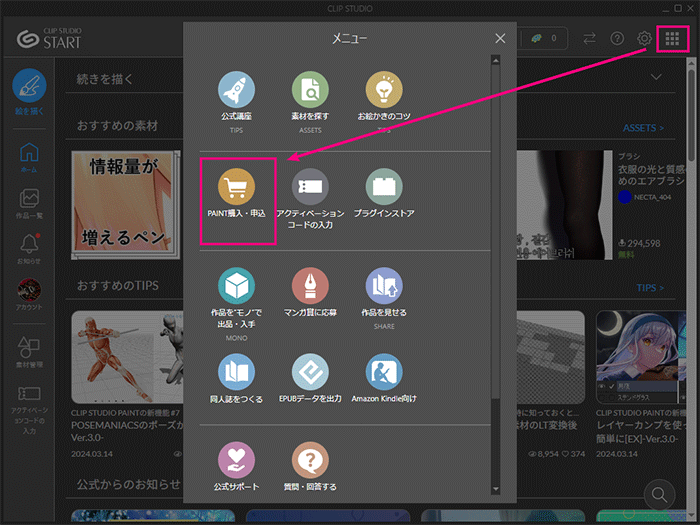Select アクティベーションコードの入力 ticket icon
Viewport: 700px width, 525px height.
click(310, 187)
